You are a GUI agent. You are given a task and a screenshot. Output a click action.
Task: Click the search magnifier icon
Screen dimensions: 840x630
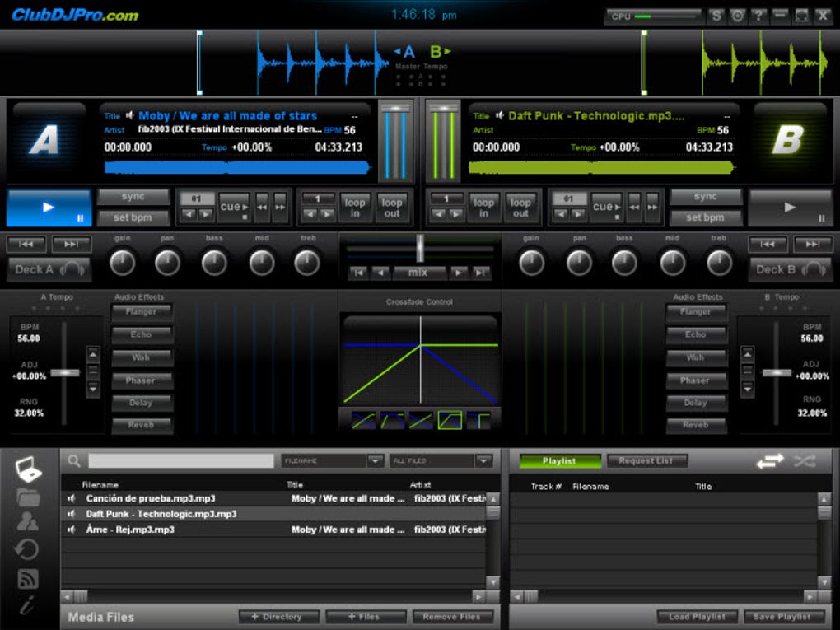[x=74, y=460]
